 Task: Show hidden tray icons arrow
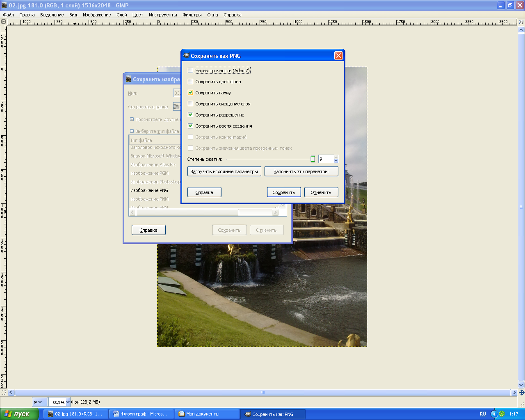[x=494, y=414]
